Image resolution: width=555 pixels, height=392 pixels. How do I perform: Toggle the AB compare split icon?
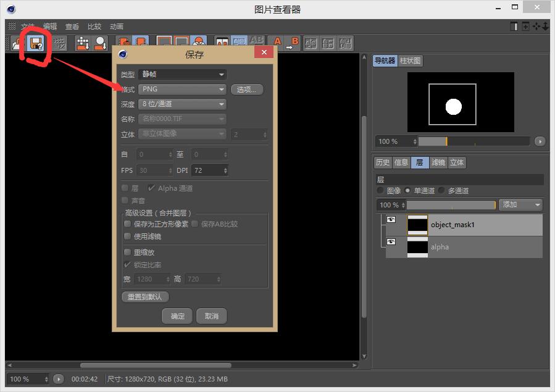pyautogui.click(x=222, y=42)
